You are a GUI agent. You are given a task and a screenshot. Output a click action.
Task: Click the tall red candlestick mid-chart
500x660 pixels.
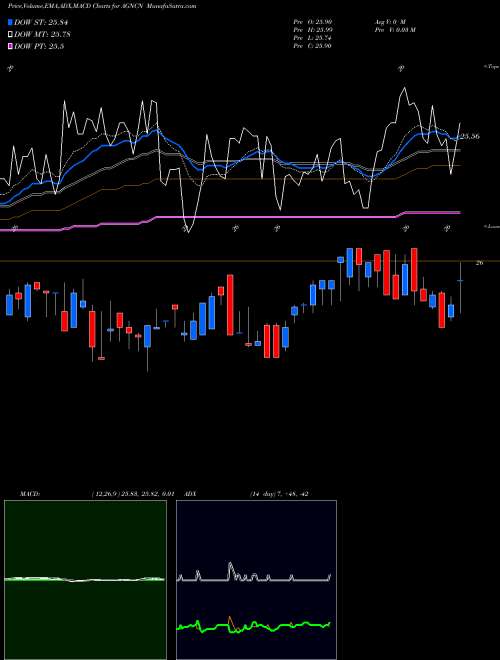pos(230,305)
